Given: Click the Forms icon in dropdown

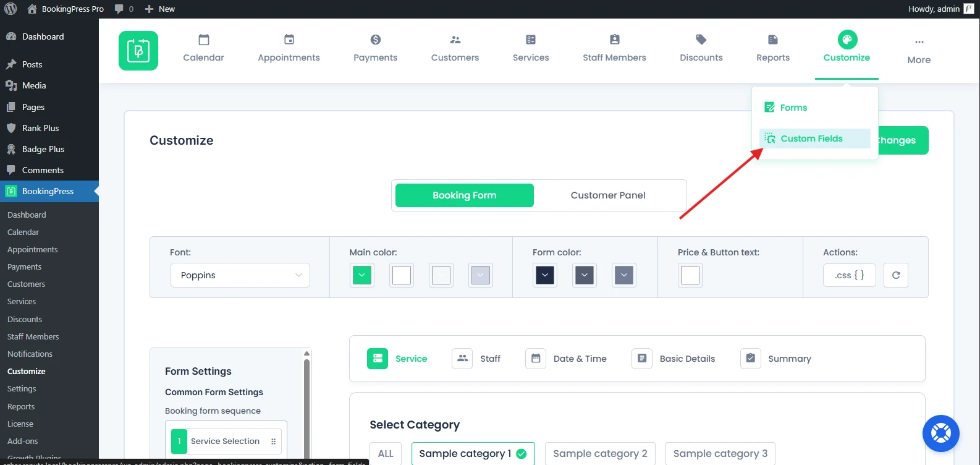Looking at the screenshot, I should [770, 107].
